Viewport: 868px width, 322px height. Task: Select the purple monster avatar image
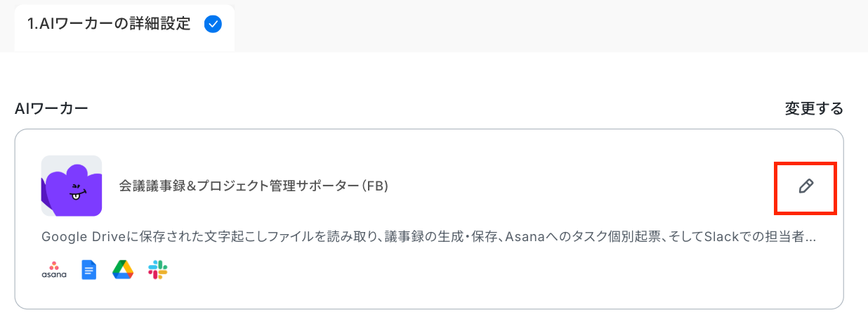72,186
